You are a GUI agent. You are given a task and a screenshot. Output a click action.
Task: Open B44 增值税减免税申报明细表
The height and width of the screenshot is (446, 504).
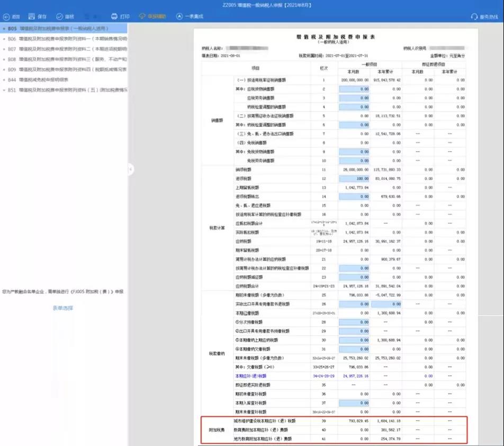coord(53,79)
